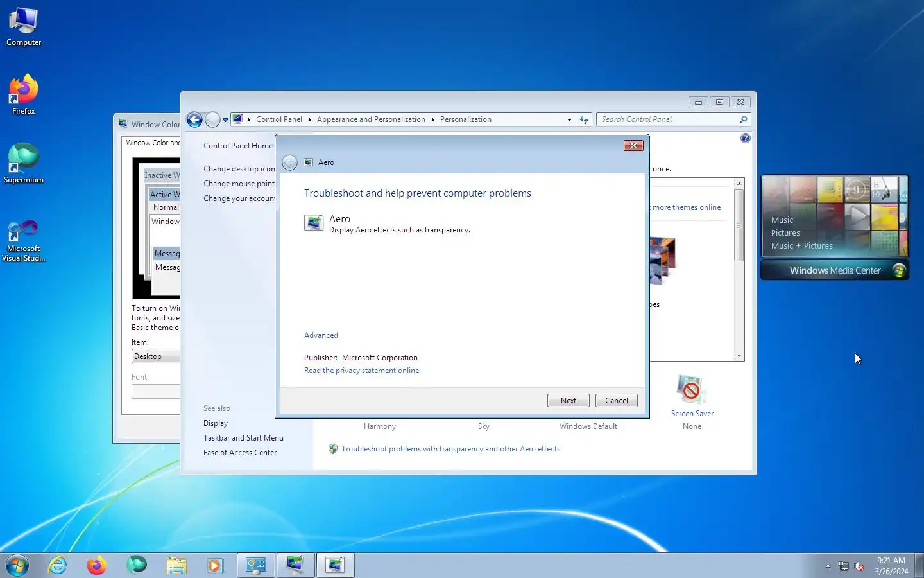Select the Aero troubleshooter item
The image size is (924, 578).
click(387, 223)
